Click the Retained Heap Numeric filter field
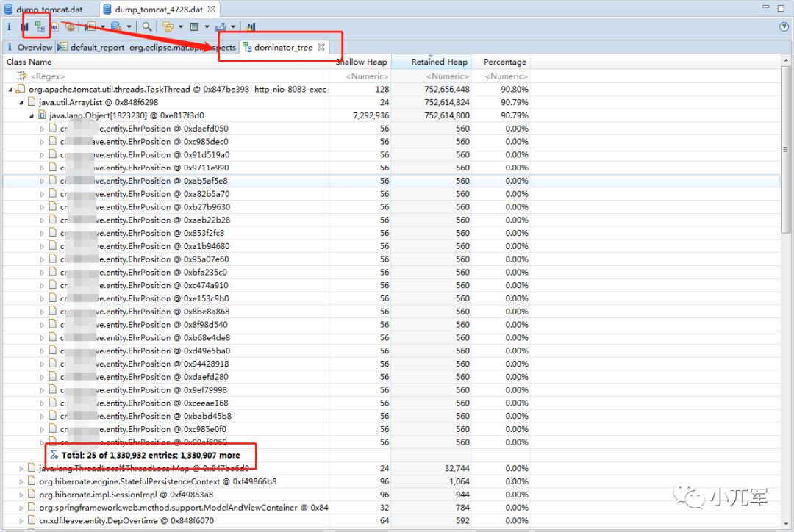Screen dimensions: 794x532 [432, 76]
